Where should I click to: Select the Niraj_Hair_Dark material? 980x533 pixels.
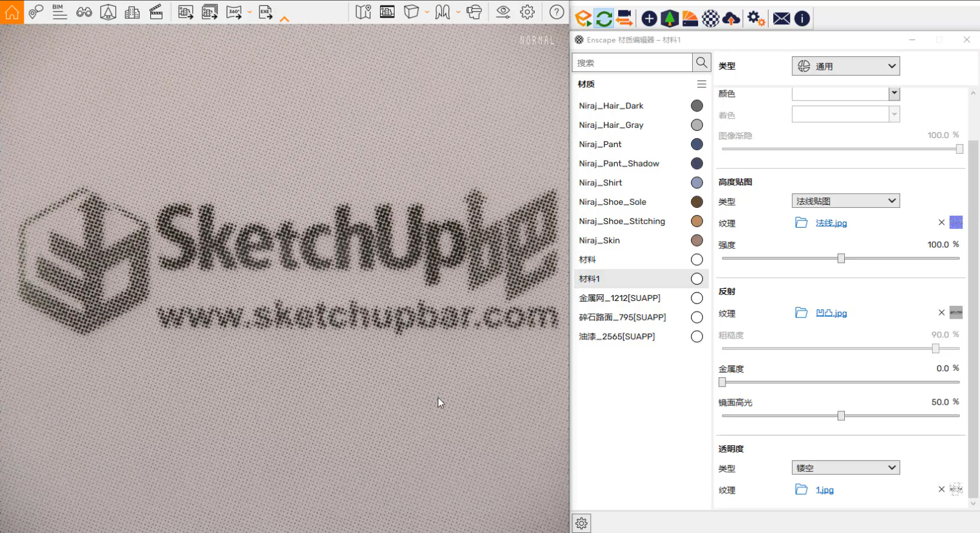[641, 105]
